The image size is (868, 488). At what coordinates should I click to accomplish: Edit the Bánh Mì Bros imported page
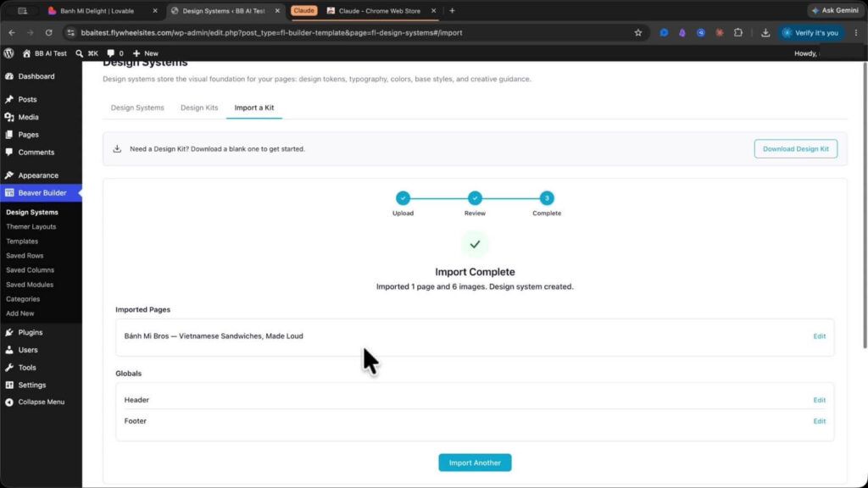[820, 336]
